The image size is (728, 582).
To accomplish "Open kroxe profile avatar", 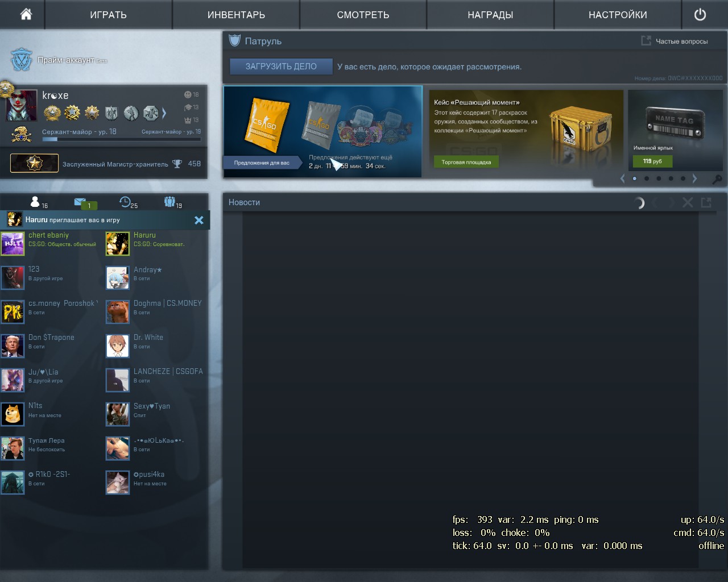I will click(x=22, y=105).
